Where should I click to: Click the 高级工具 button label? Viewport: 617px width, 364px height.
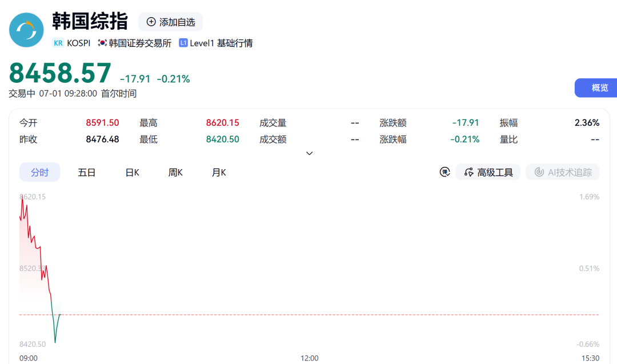[495, 173]
